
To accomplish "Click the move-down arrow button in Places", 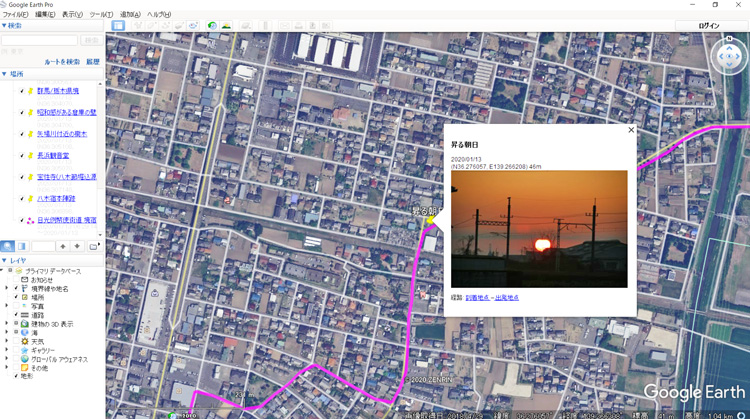I will (77, 246).
